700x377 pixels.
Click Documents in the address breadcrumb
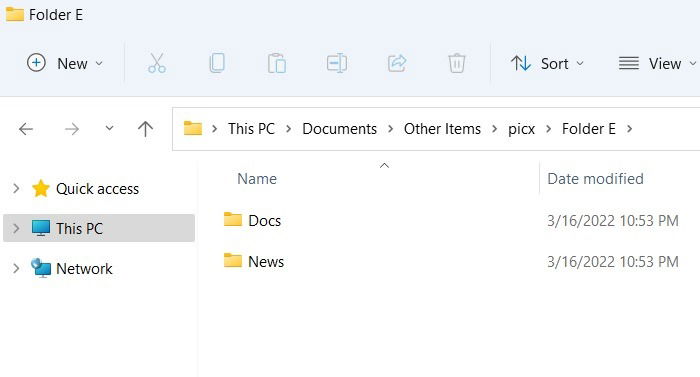coord(339,129)
